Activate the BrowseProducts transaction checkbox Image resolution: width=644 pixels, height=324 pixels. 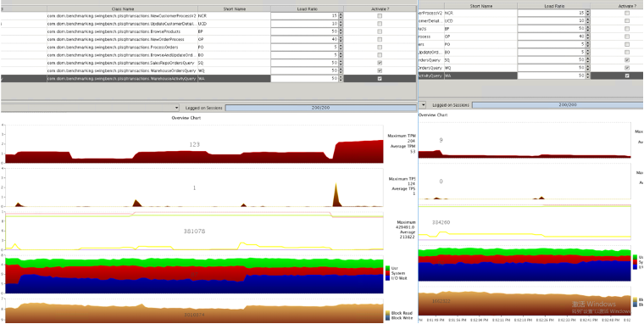tap(380, 31)
